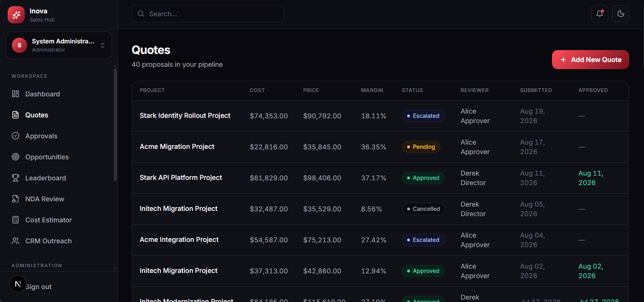
Task: Click the Cancelled status badge
Action: click(x=423, y=209)
